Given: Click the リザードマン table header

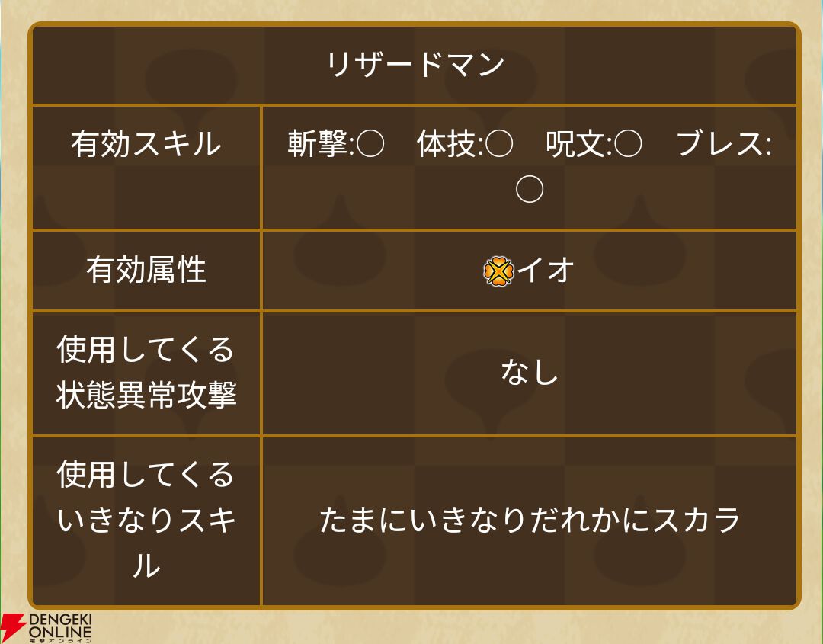Looking at the screenshot, I should click(415, 65).
